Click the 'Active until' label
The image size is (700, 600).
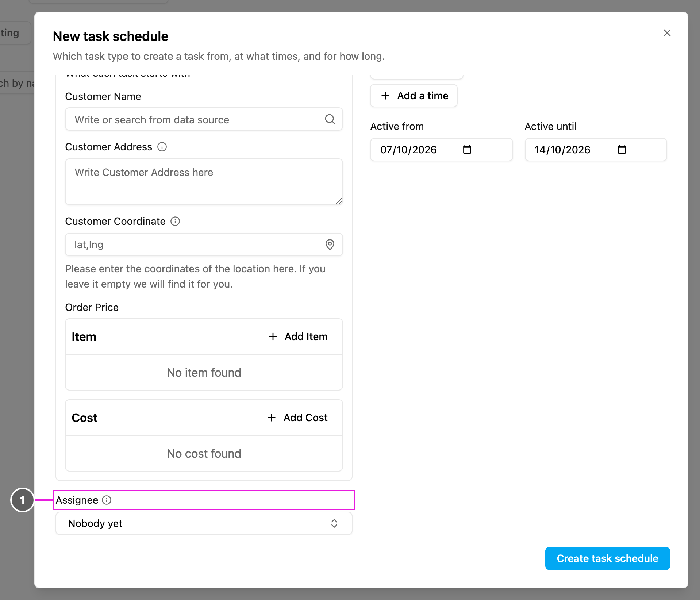click(551, 126)
